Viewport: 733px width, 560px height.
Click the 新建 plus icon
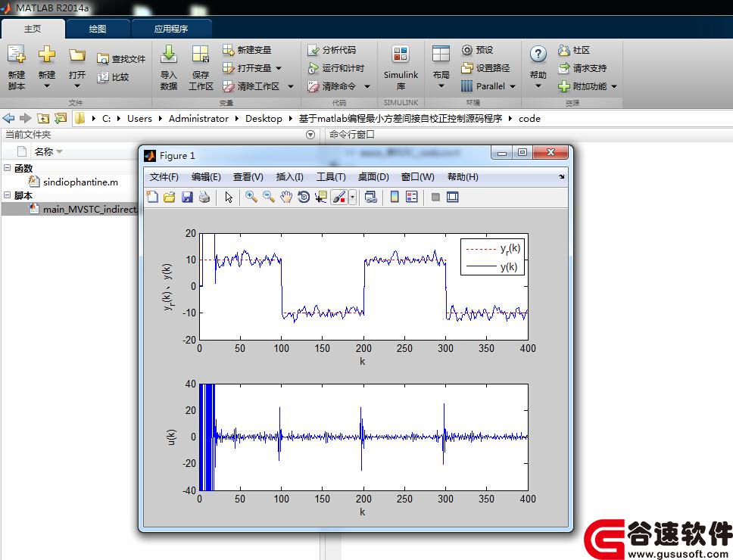[47, 54]
